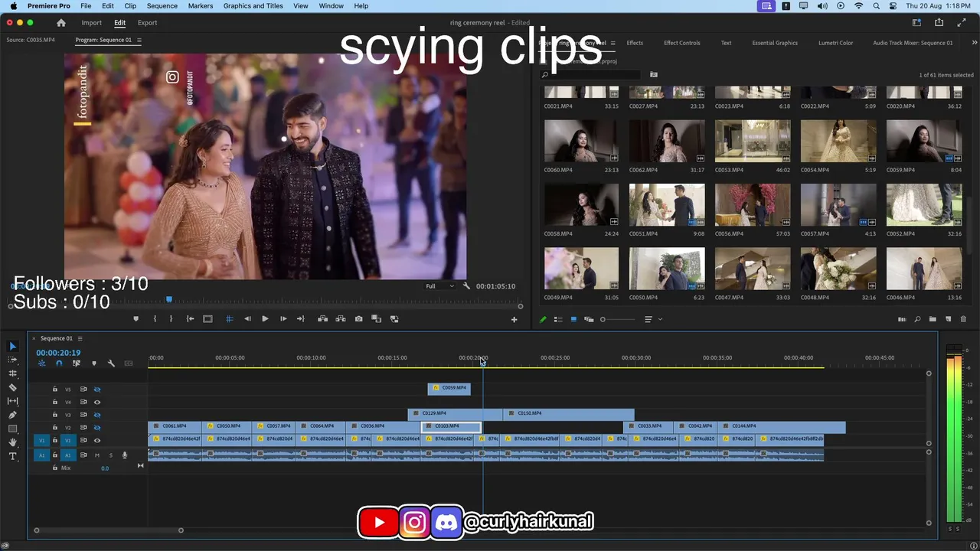Show the panel tabs overflow chevrons

[x=975, y=43]
